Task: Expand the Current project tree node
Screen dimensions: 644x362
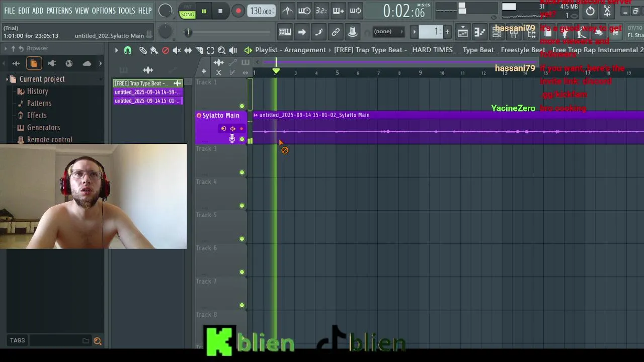Action: pyautogui.click(x=7, y=79)
